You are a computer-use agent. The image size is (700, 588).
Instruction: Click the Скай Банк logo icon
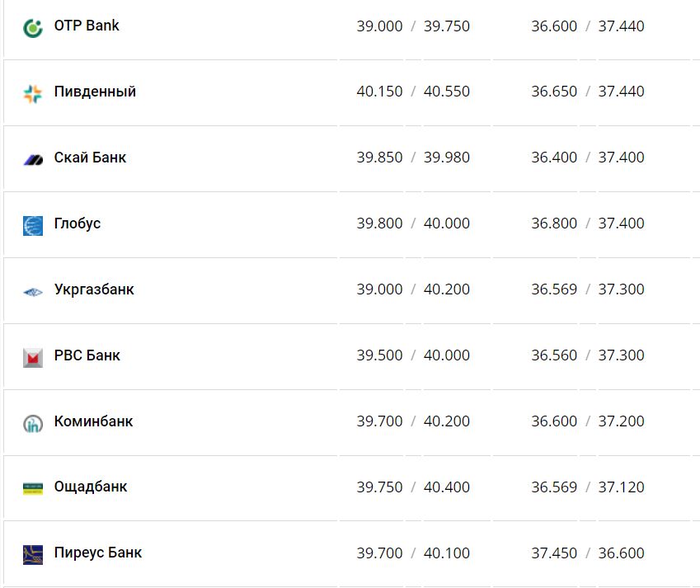point(33,159)
